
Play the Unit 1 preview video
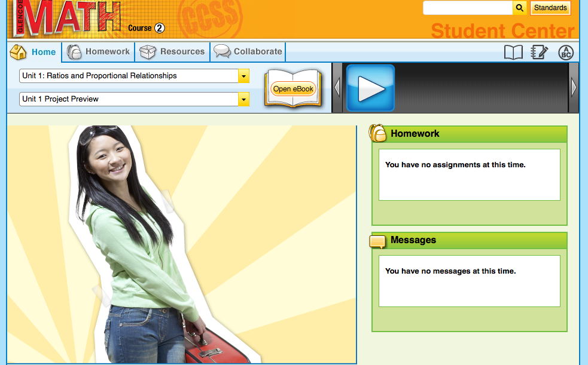point(370,88)
